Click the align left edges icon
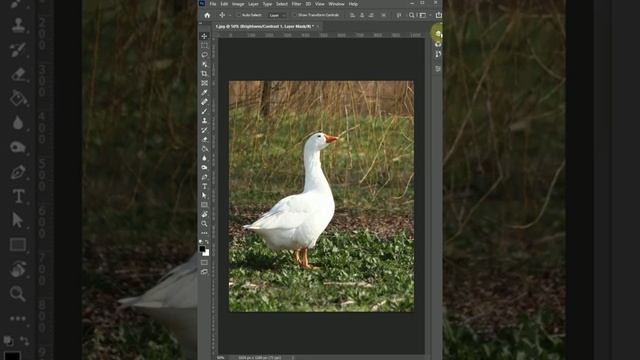The width and height of the screenshot is (640, 360). click(x=353, y=15)
